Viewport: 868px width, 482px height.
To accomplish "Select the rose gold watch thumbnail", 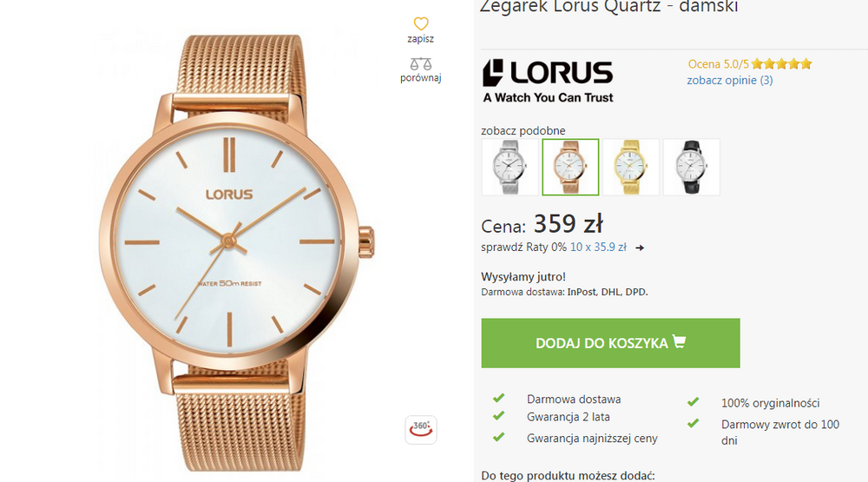I will 570,167.
